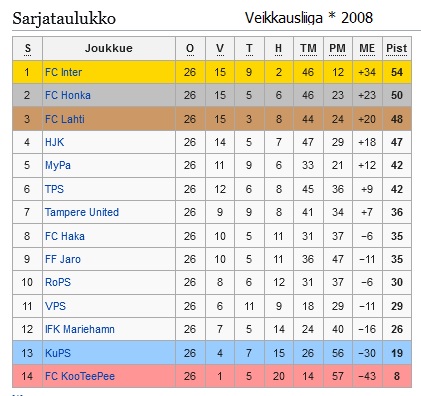The image size is (421, 396).
Task: Open the FC Inter team link
Action: click(63, 72)
